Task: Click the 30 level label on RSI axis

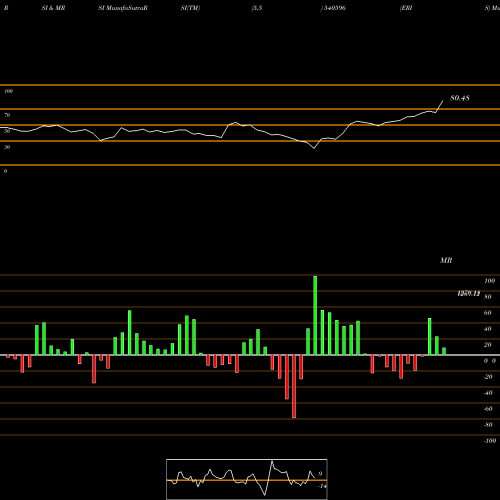Action: click(7, 147)
